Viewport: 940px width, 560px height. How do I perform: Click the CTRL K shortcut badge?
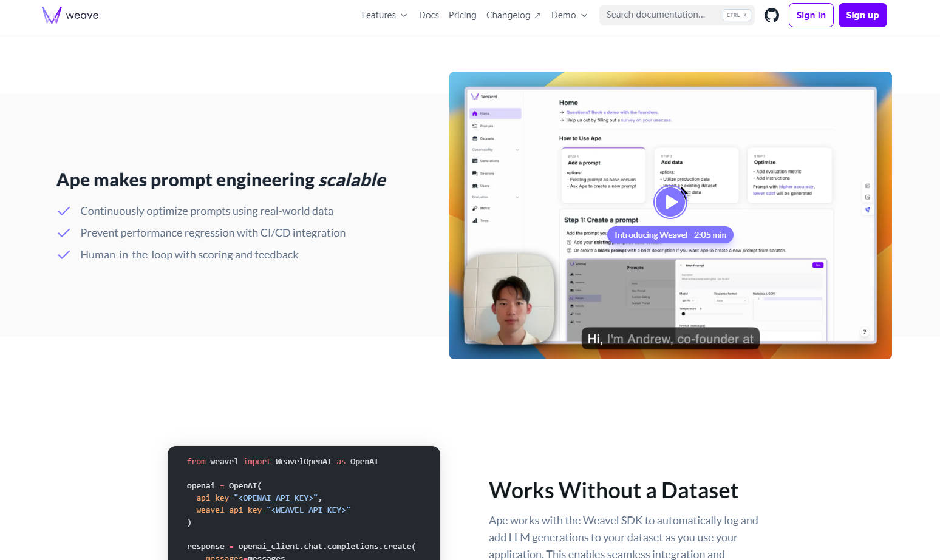(x=737, y=15)
